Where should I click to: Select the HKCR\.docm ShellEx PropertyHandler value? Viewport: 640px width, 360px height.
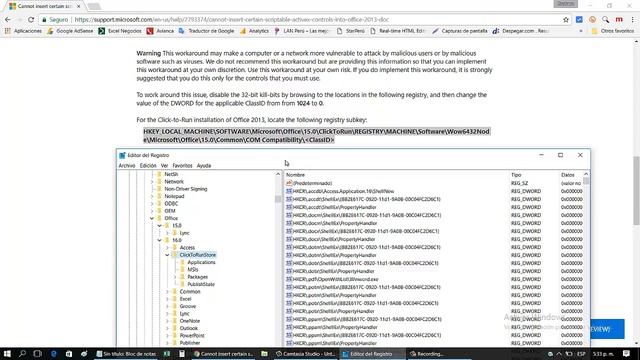click(x=335, y=223)
